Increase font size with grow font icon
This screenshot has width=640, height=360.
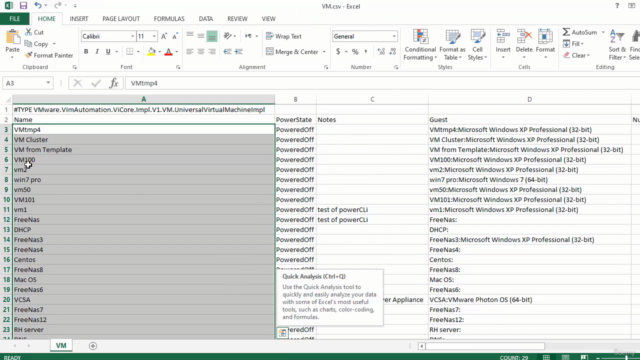coord(164,36)
